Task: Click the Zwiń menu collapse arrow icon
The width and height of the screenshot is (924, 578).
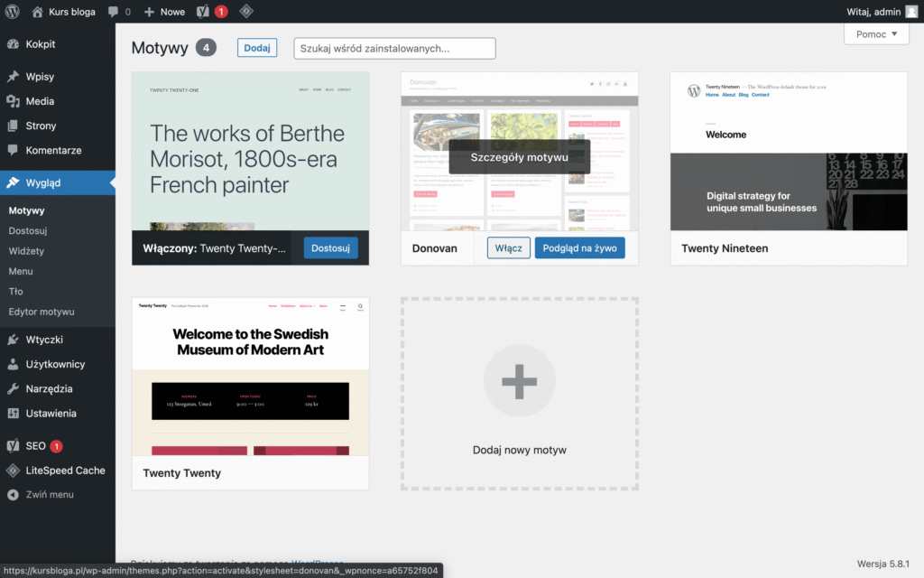Action: (13, 495)
